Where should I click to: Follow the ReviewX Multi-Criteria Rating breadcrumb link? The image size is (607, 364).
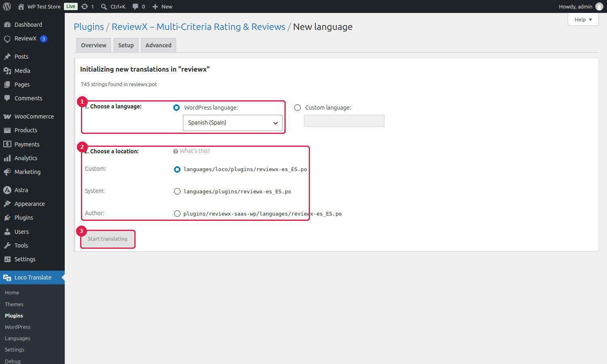coord(198,27)
